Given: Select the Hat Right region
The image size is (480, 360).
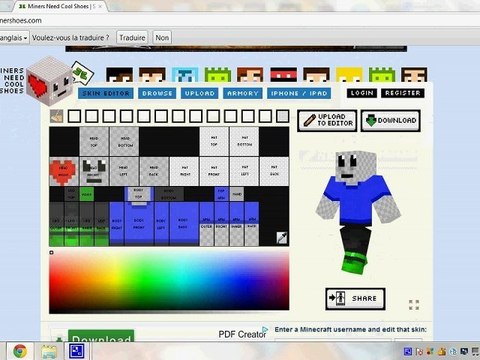Looking at the screenshot, I should point(184,172).
